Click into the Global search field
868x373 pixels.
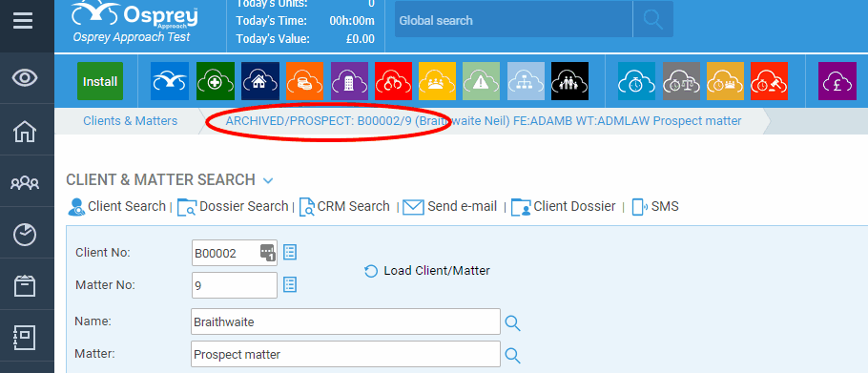pyautogui.click(x=513, y=20)
